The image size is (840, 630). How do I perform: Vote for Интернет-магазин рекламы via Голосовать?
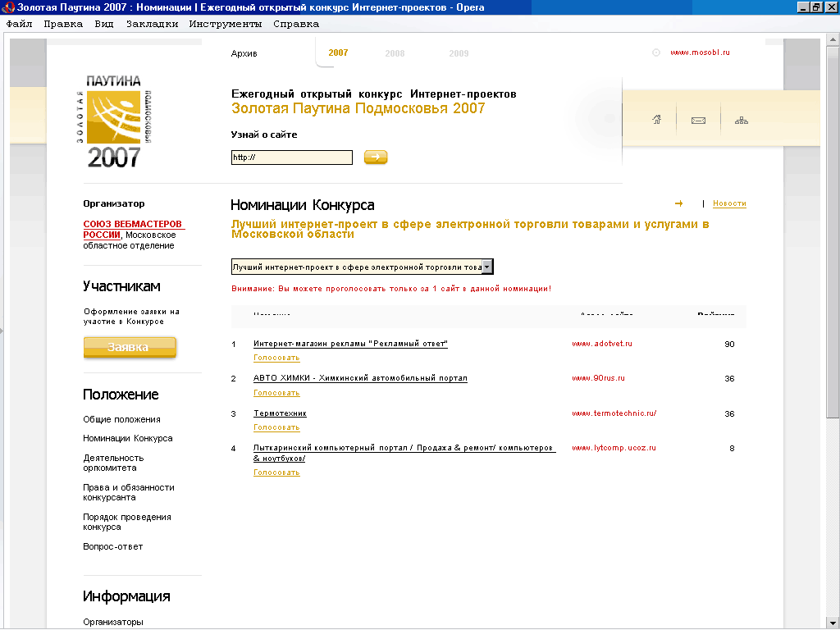point(276,358)
